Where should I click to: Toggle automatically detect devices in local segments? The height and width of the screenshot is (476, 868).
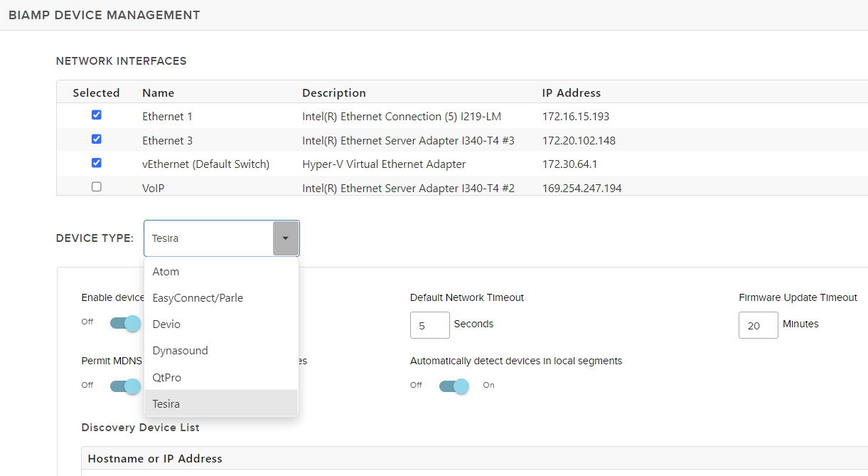pos(454,386)
